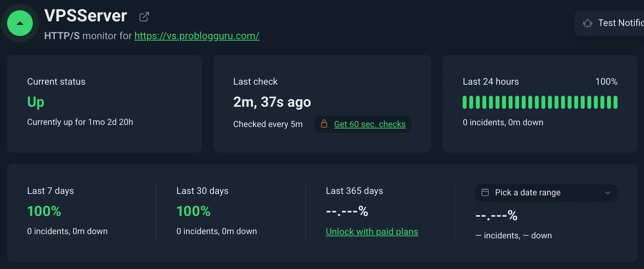The image size is (644, 269).
Task: Click Unlock with paid plans link
Action: tap(372, 232)
